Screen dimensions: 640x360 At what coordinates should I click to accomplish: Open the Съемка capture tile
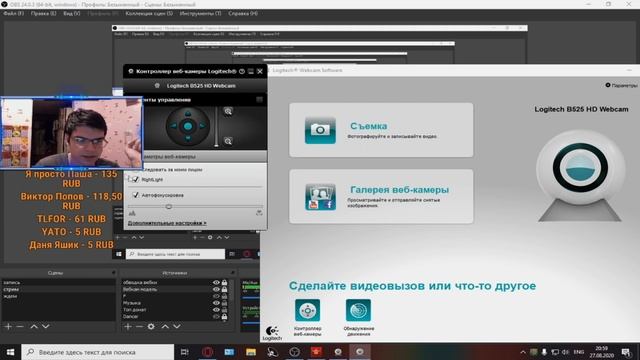(381, 130)
